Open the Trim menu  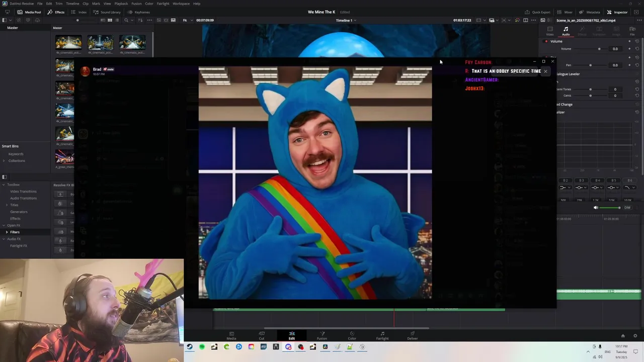click(59, 4)
